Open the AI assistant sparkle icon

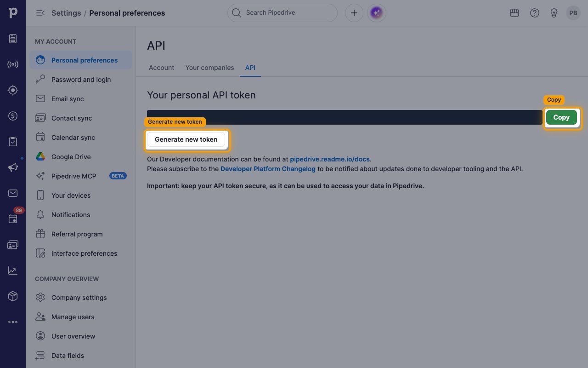[377, 13]
